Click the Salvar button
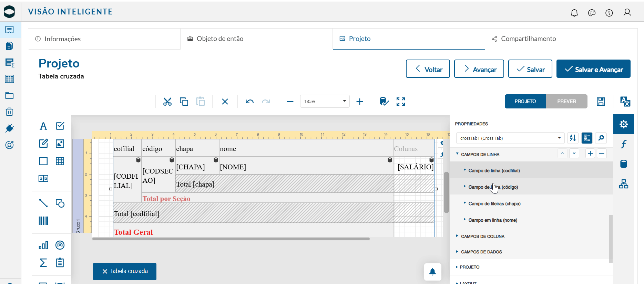644x284 pixels. pyautogui.click(x=530, y=69)
